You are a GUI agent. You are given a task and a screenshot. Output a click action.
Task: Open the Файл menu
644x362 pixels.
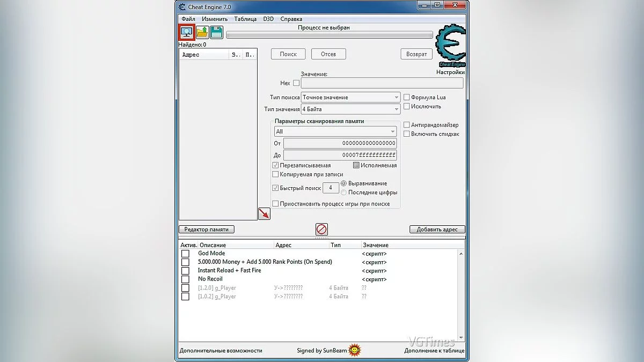(188, 19)
